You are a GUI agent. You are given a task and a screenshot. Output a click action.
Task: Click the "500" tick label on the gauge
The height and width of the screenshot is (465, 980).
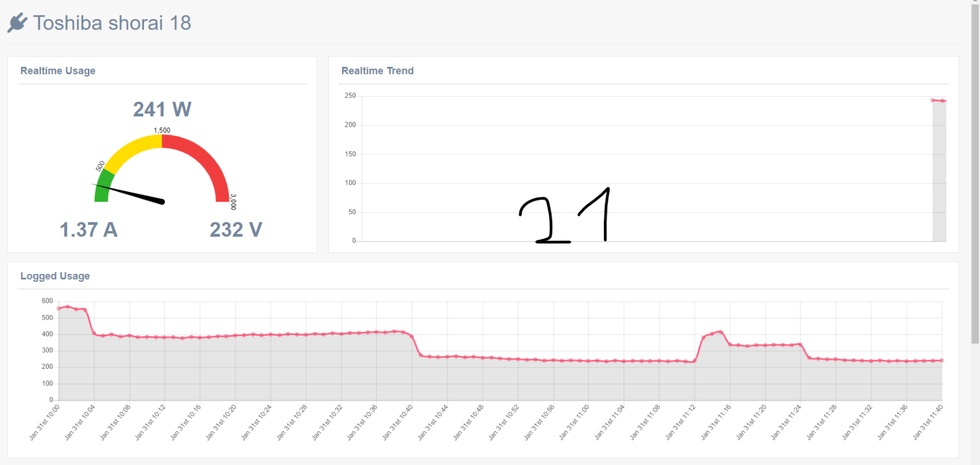pyautogui.click(x=100, y=166)
